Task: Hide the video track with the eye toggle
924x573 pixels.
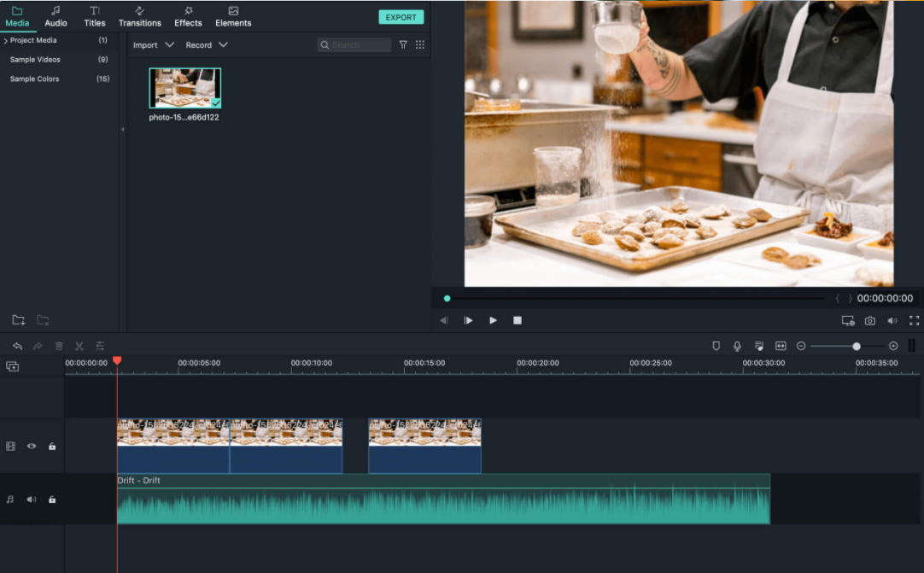Action: [32, 446]
